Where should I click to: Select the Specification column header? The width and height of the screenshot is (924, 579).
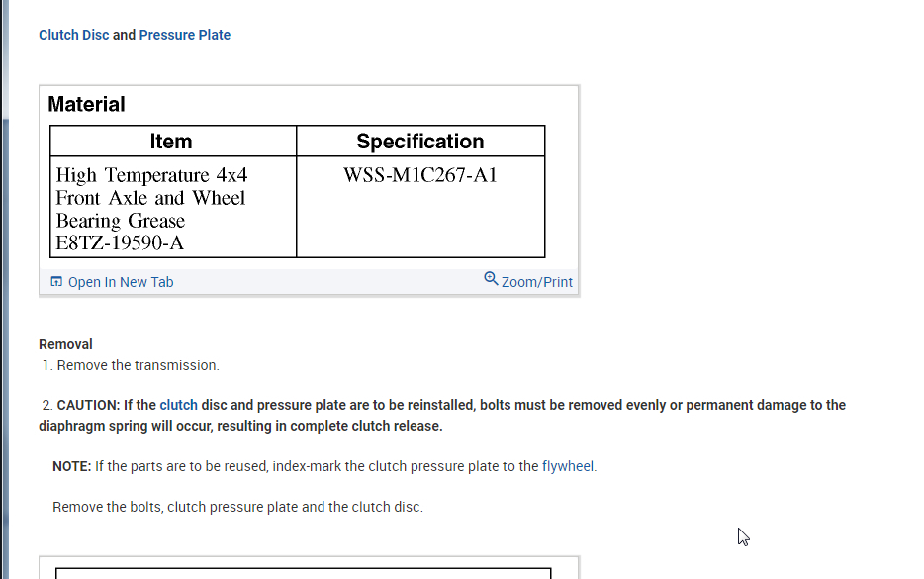click(420, 142)
